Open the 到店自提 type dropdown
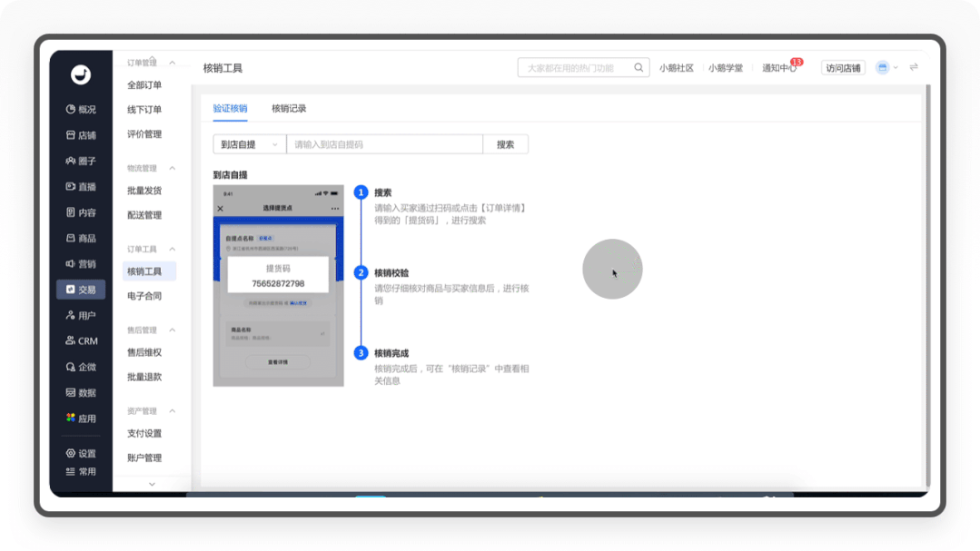The width and height of the screenshot is (980, 551). (x=250, y=144)
